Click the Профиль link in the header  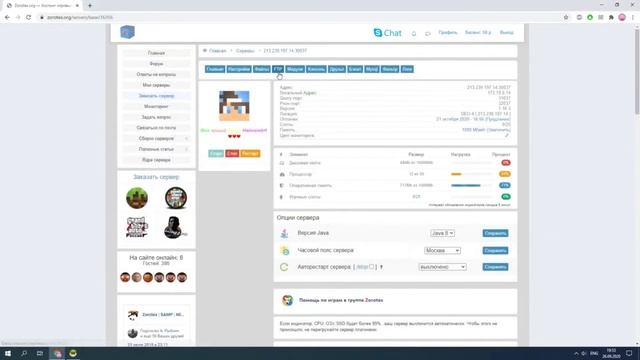448,33
